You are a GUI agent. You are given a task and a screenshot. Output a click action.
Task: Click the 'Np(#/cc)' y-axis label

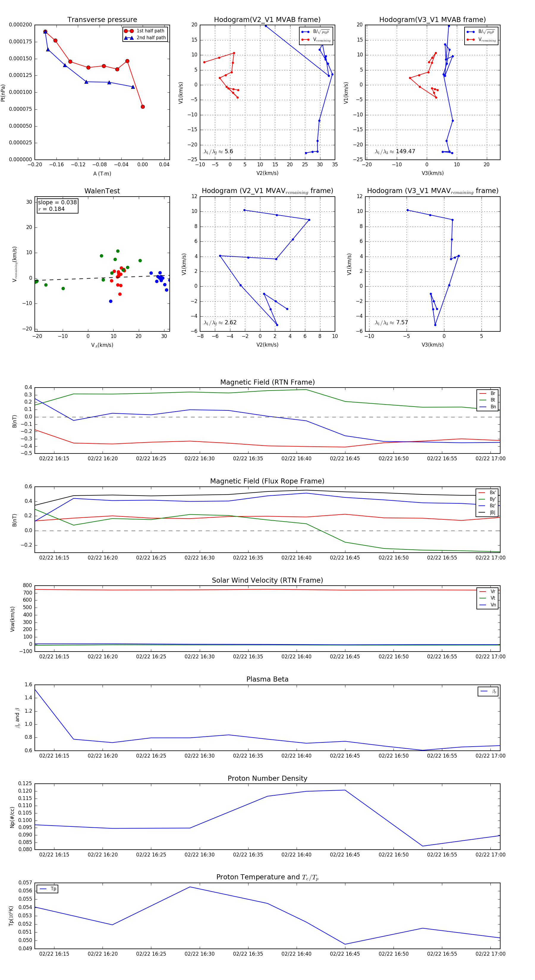point(12,817)
